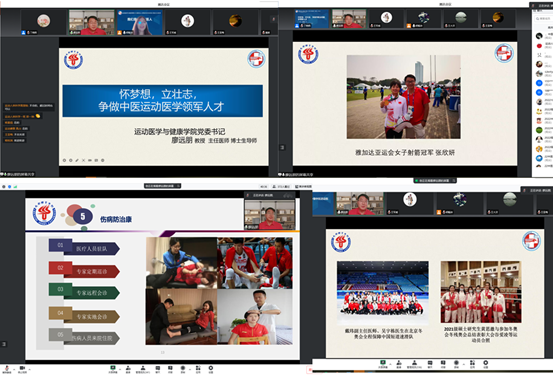553x375 pixels.
Task: Show more participant thumbnails with the strip arrow
Action: (x=273, y=19)
